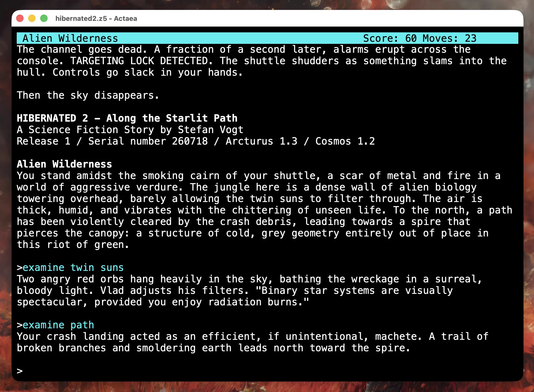Minimize window using yellow button

point(32,19)
